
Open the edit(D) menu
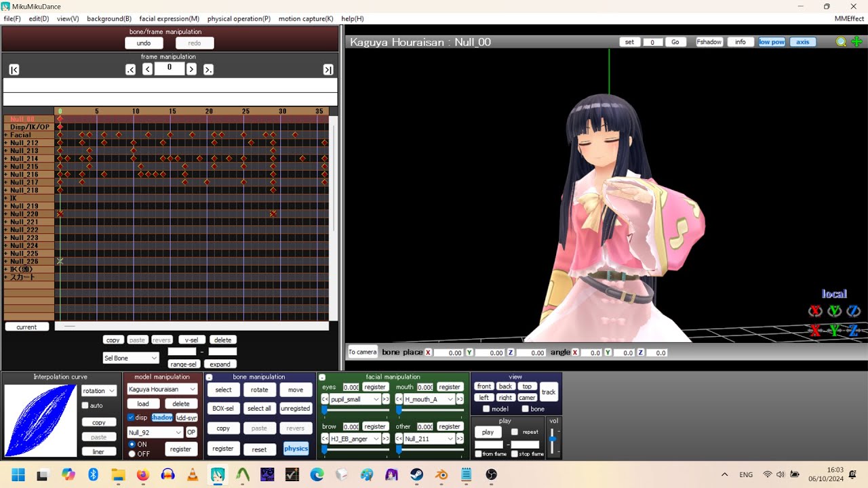[x=39, y=19]
